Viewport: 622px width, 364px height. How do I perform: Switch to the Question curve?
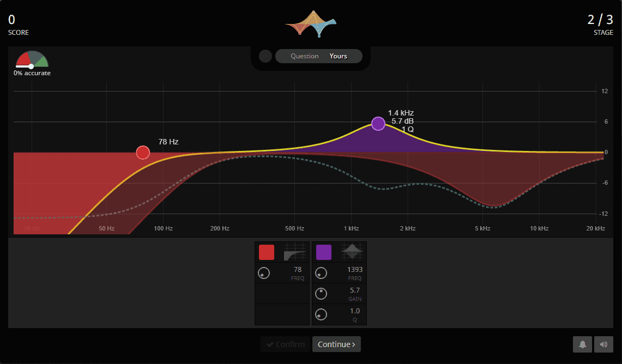tap(304, 56)
